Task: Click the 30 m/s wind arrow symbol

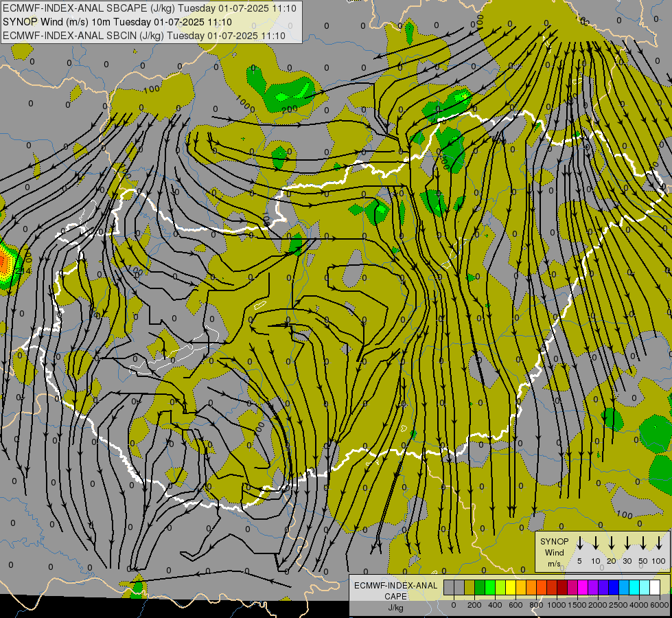Action: tap(627, 543)
